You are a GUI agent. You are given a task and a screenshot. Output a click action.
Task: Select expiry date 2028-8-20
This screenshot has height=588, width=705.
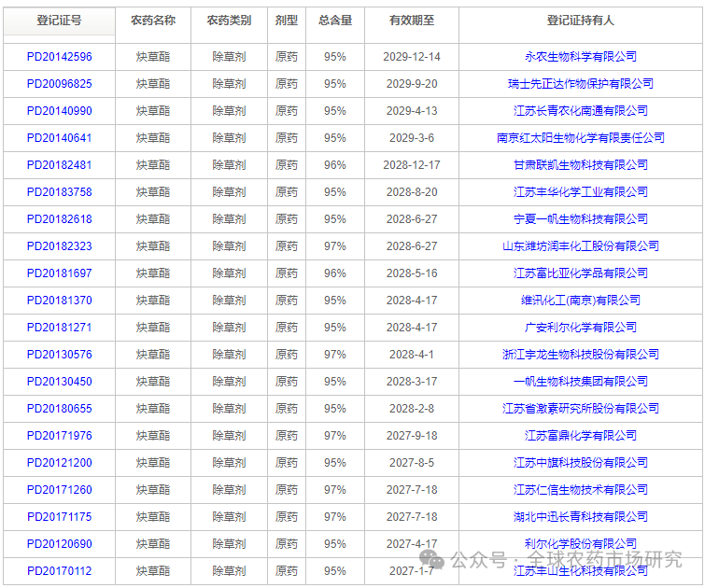coord(412,192)
